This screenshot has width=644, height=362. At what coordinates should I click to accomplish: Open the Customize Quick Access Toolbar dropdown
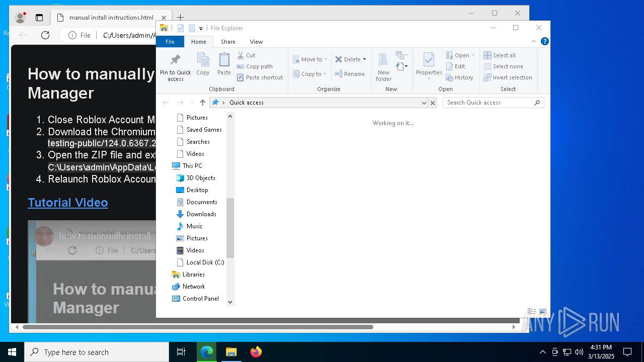(x=201, y=28)
